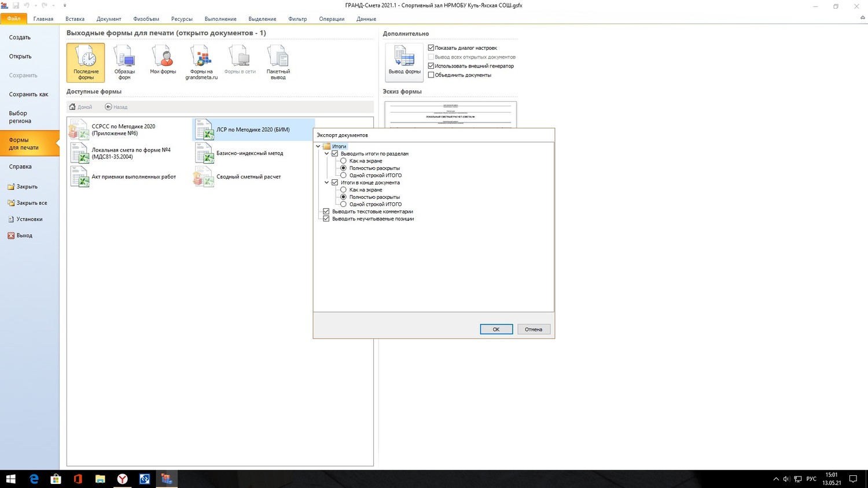Click the Save icon in quick access toolbar

(16, 5)
